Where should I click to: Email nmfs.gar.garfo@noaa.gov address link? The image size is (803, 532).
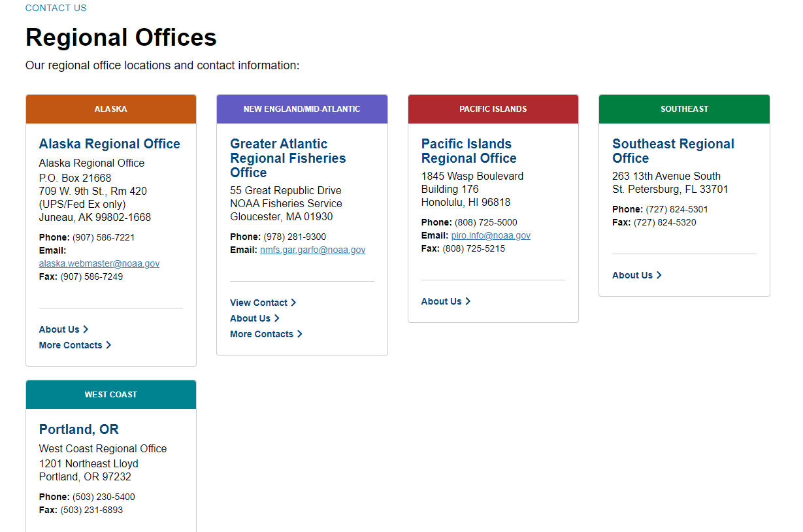coord(312,250)
